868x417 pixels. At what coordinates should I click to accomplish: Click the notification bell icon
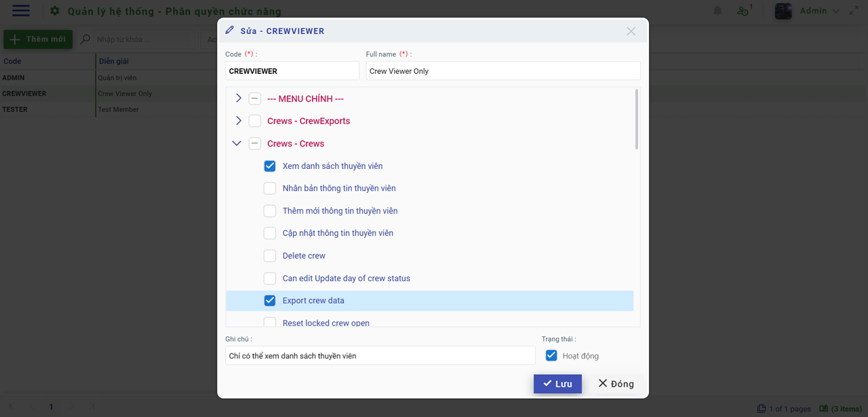tap(717, 11)
